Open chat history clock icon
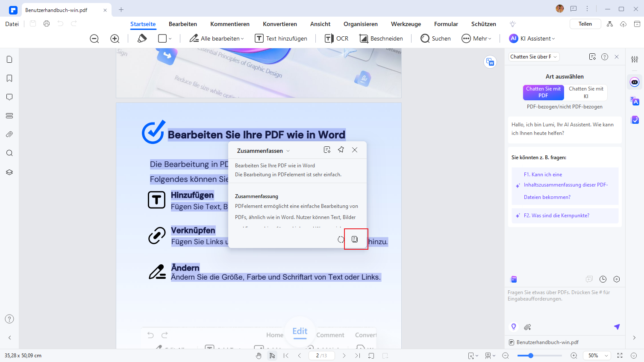This screenshot has height=362, width=644. click(603, 279)
